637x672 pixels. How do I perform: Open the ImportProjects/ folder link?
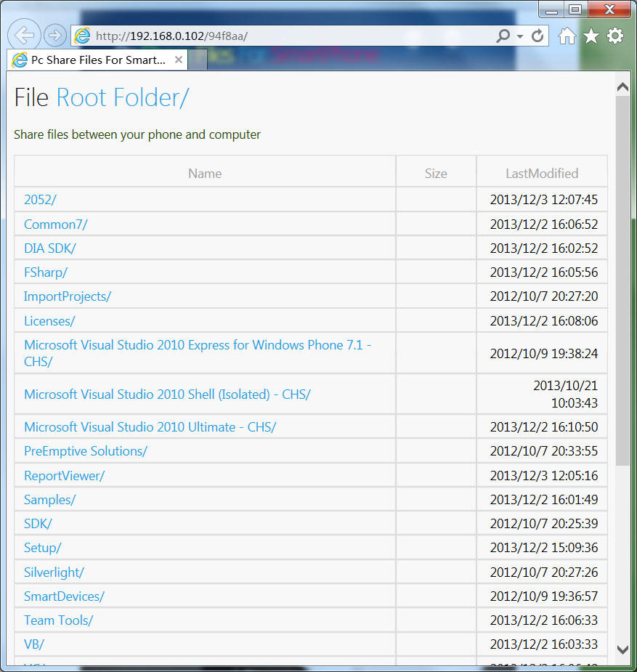point(68,296)
